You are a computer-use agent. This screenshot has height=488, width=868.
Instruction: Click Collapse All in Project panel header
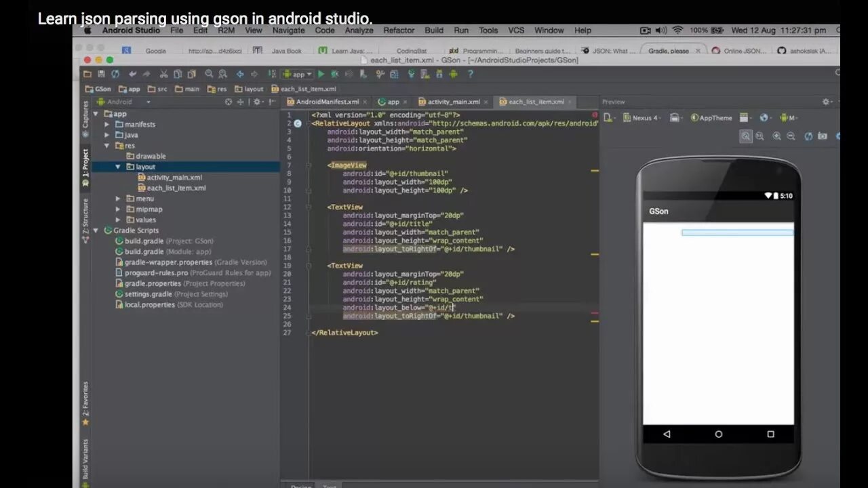(240, 102)
